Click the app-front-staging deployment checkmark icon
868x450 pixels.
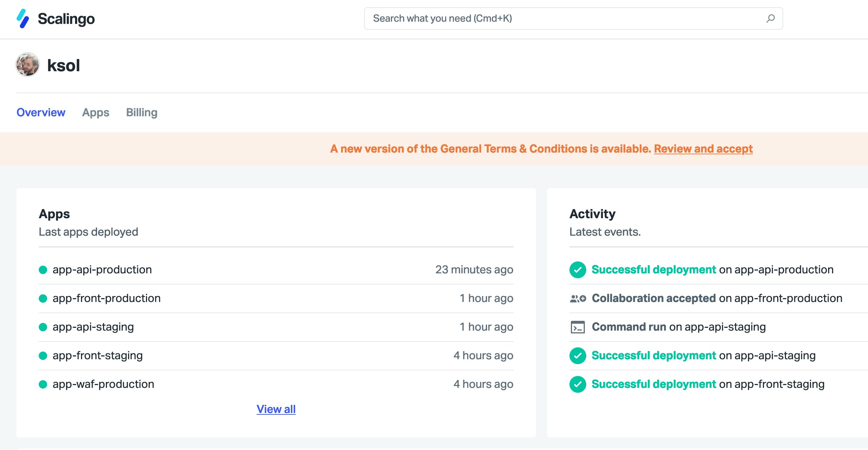[578, 384]
